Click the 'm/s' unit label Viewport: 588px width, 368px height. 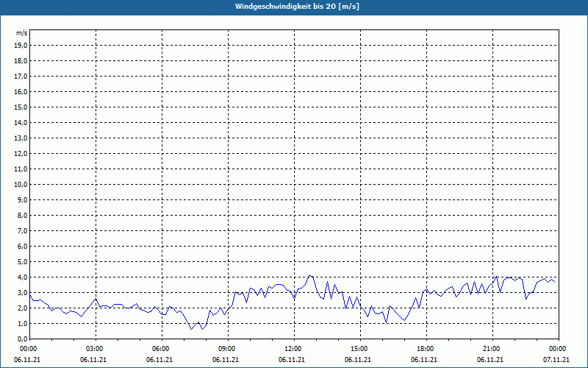21,33
